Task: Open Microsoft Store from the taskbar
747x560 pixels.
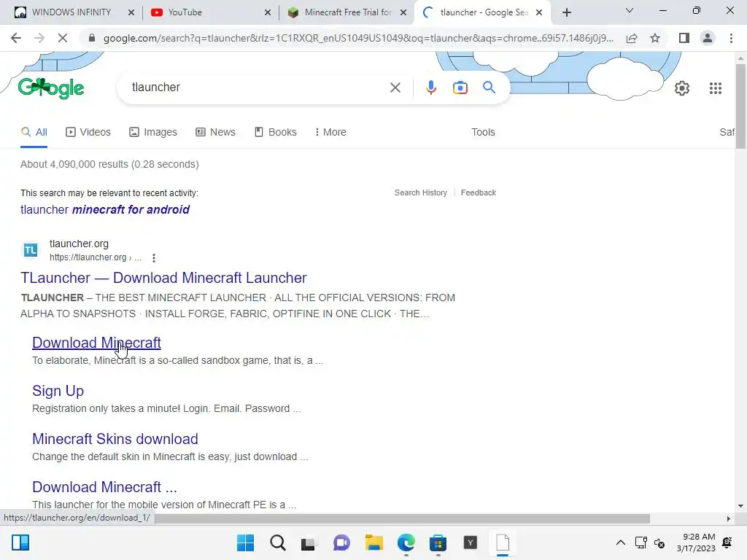Action: (438, 542)
